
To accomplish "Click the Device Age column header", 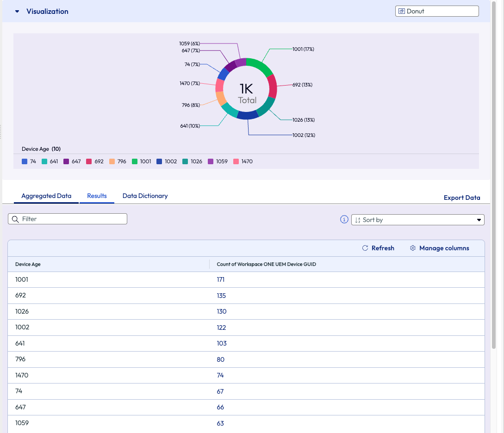I will pos(28,264).
